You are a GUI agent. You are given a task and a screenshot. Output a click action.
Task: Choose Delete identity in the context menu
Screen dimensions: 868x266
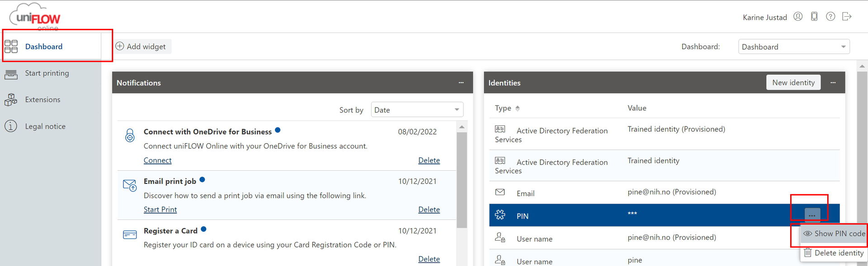tap(834, 253)
